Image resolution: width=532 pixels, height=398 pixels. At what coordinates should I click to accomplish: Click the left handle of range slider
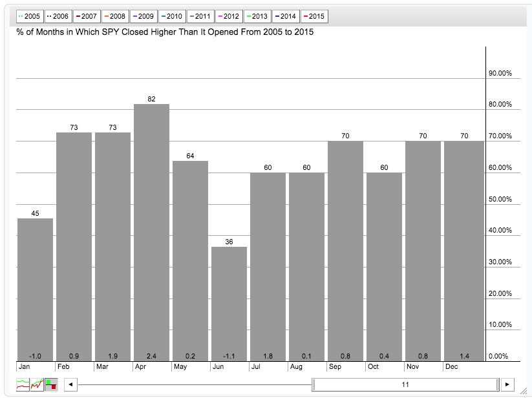(314, 384)
